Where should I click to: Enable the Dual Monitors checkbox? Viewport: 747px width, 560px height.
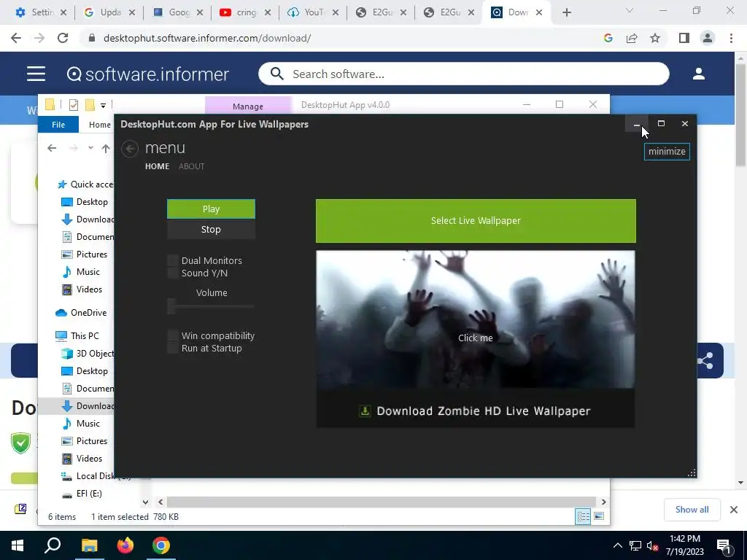[x=172, y=260]
